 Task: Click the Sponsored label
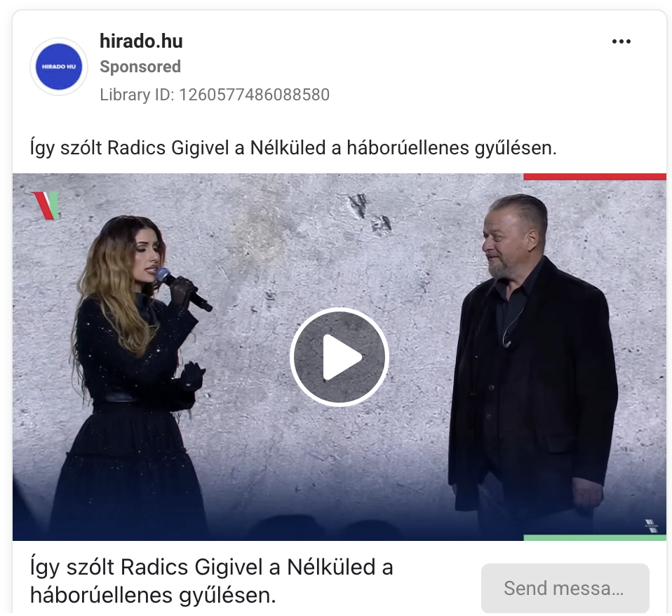pyautogui.click(x=140, y=67)
